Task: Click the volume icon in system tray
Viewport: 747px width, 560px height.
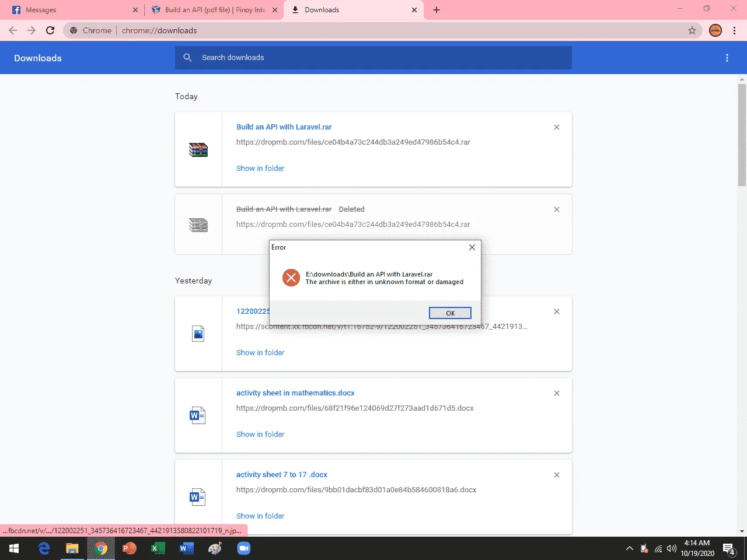Action: (672, 548)
